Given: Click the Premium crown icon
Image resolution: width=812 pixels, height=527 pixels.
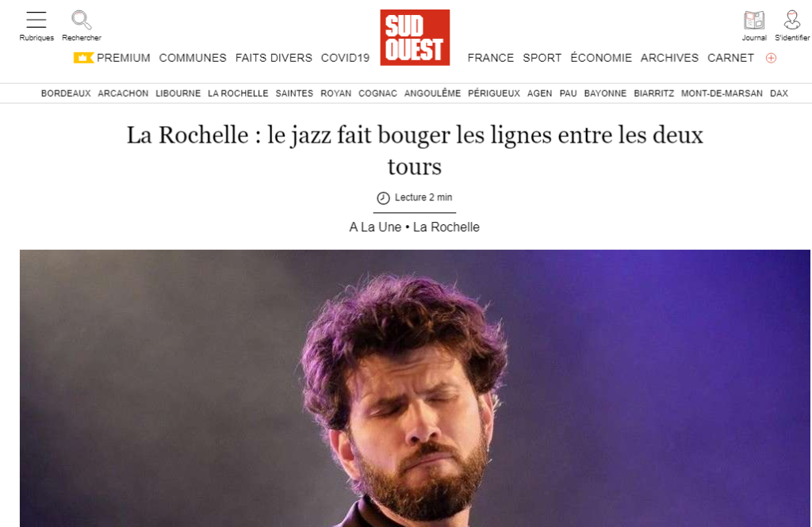Looking at the screenshot, I should [83, 58].
